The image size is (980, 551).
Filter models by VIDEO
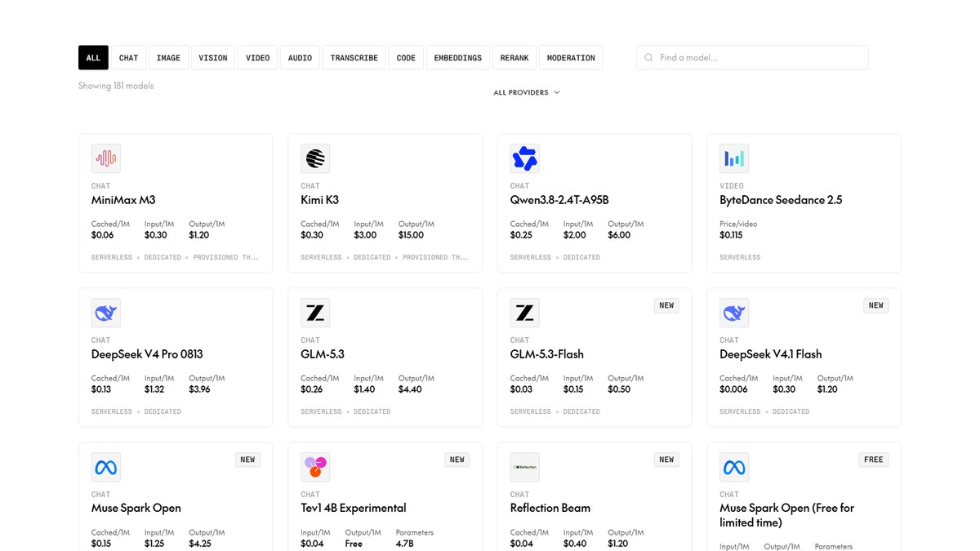(258, 58)
